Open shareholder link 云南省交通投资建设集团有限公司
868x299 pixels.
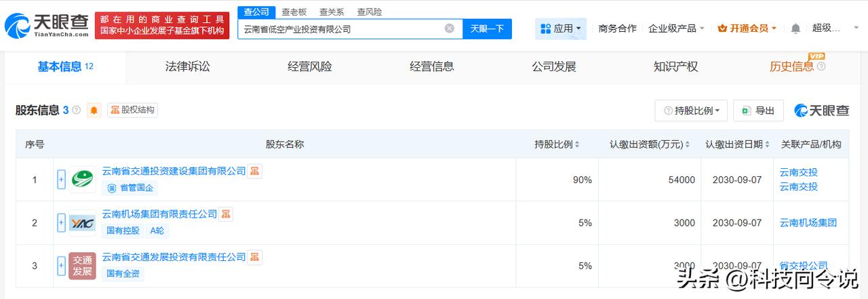click(174, 171)
